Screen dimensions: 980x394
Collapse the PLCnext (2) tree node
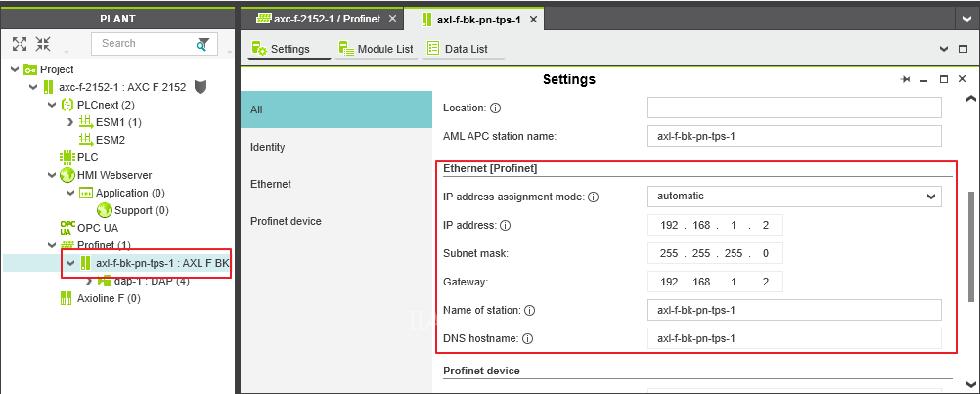[x=52, y=105]
